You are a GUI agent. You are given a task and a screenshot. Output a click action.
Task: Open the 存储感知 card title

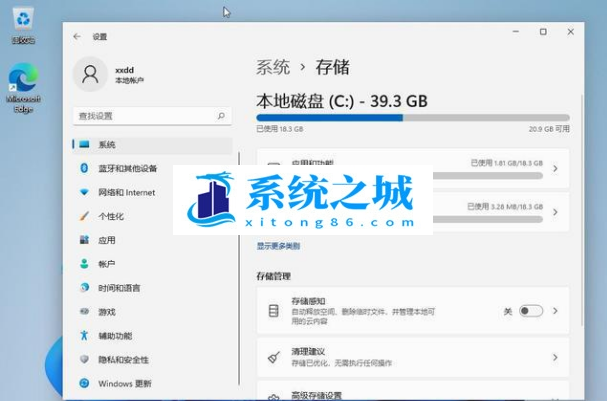point(308,301)
